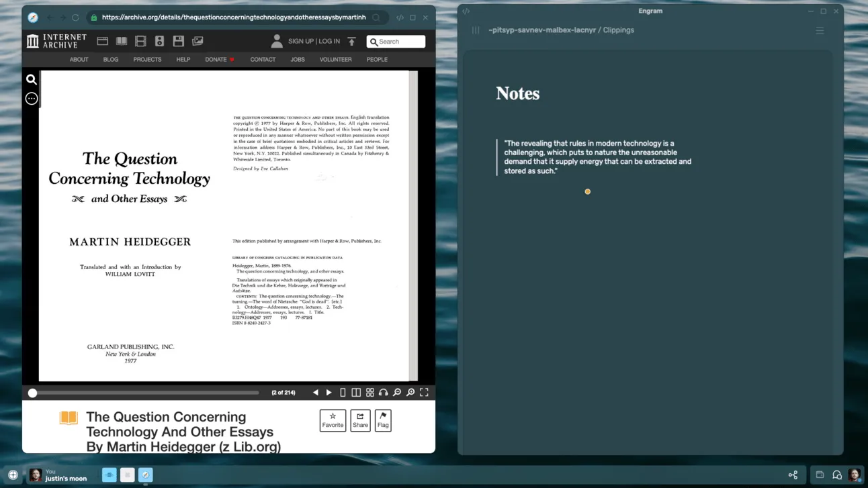Open the Engram hamburger menu
868x488 pixels.
(820, 30)
